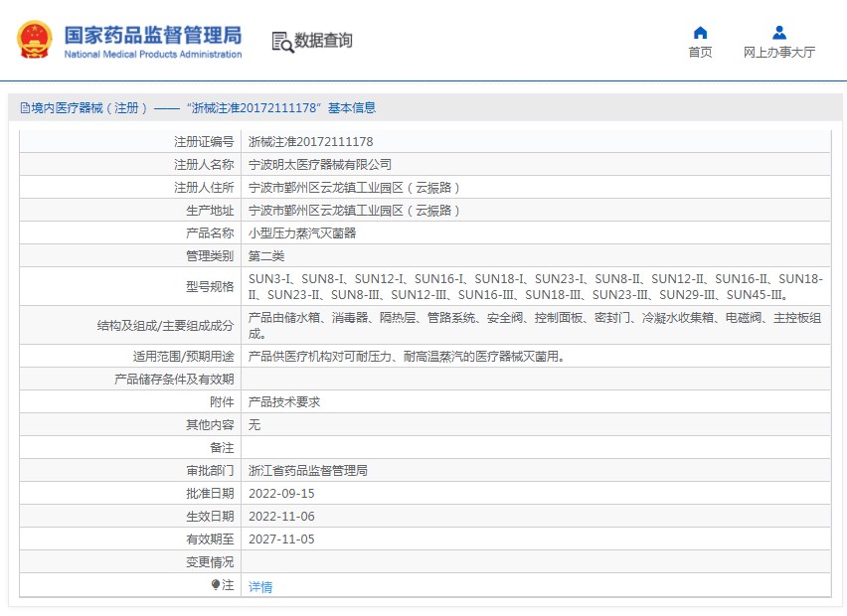Click product name 小型压力蒸汽灭菌器

(301, 233)
